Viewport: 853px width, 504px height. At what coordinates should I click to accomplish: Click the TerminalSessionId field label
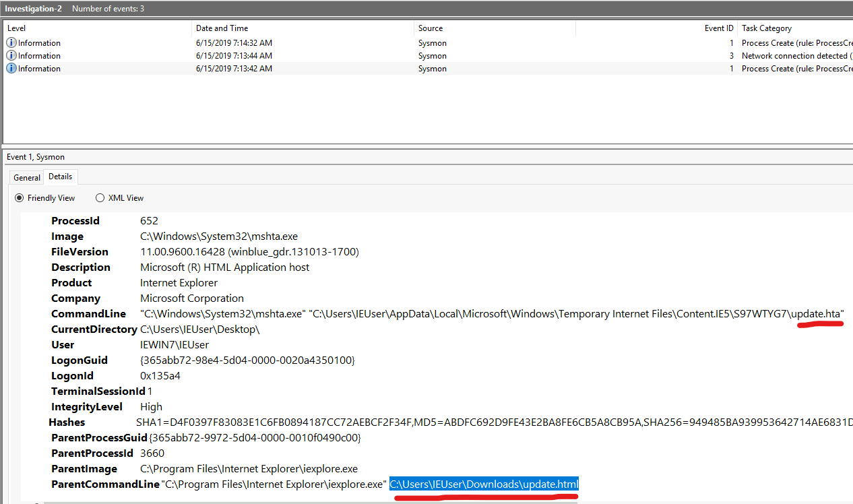[98, 391]
